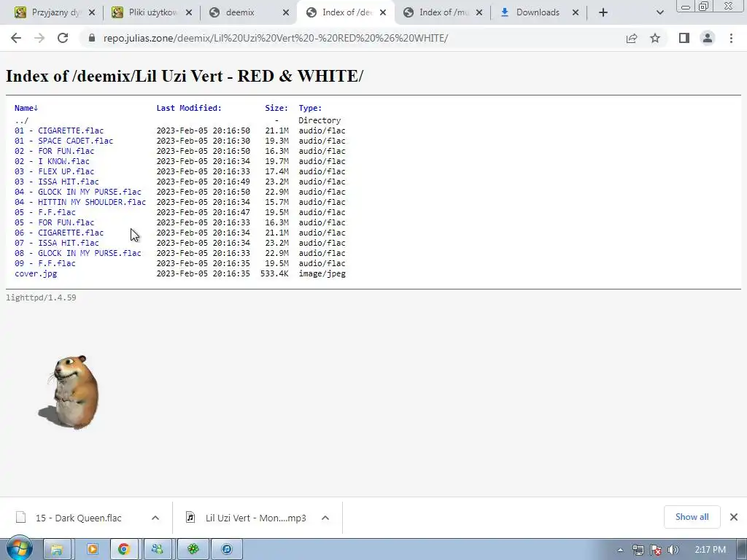Go back to the previous page

point(16,38)
